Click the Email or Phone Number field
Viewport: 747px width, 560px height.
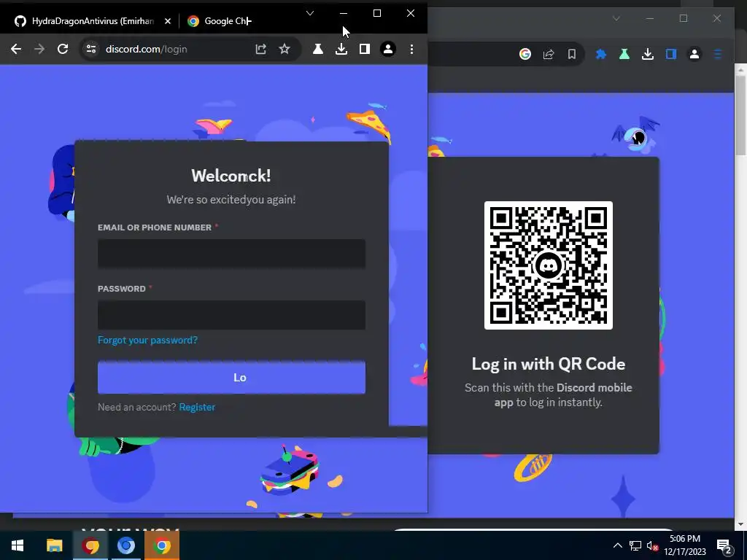(x=231, y=254)
